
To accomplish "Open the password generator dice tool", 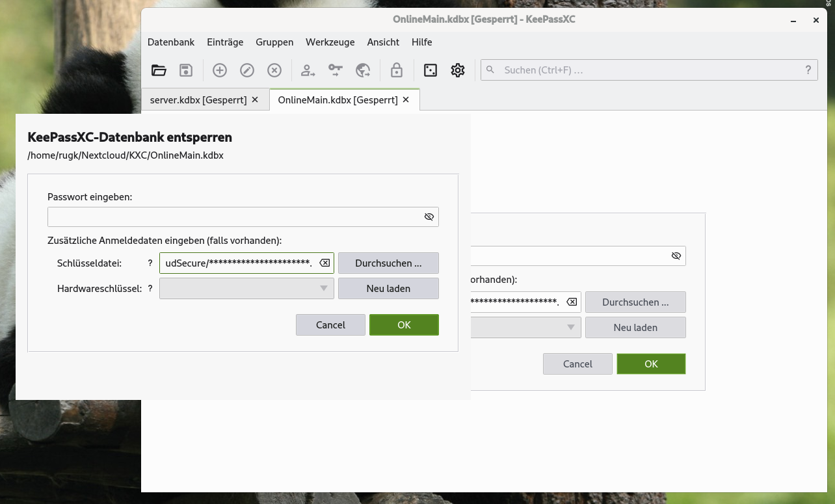I will click(x=430, y=70).
